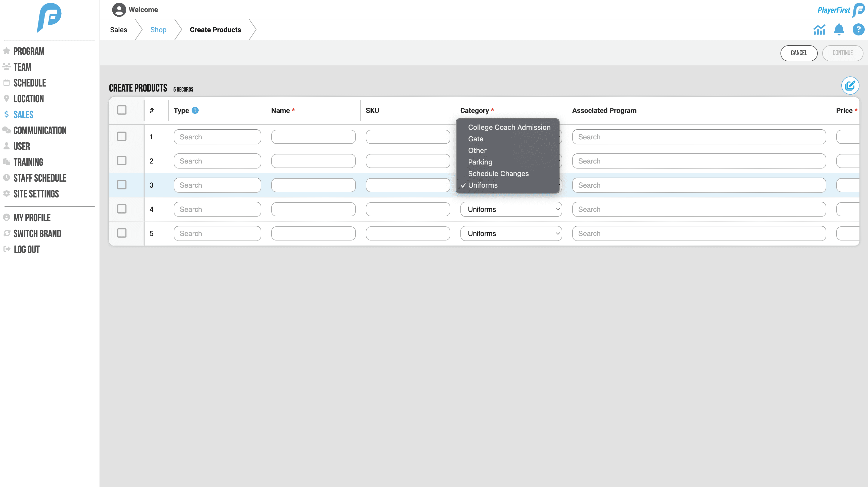Check the checkbox for row 4
Image resolution: width=868 pixels, height=487 pixels.
point(122,209)
